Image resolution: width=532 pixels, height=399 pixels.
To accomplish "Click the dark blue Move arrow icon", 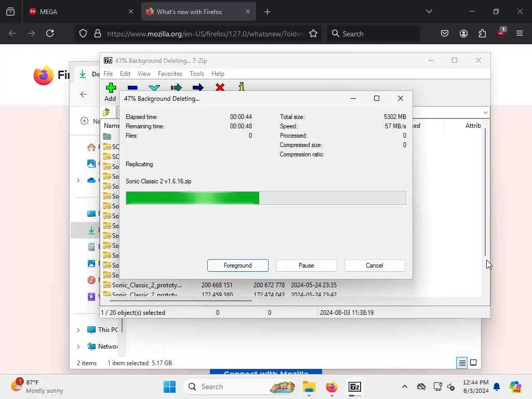I will (198, 87).
